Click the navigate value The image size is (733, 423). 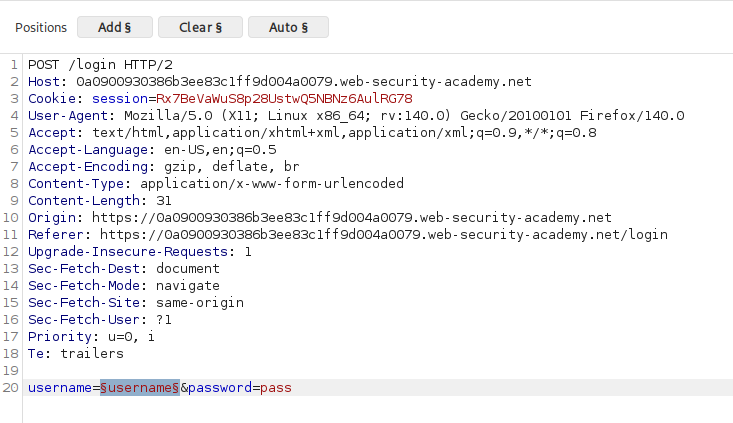(x=187, y=286)
